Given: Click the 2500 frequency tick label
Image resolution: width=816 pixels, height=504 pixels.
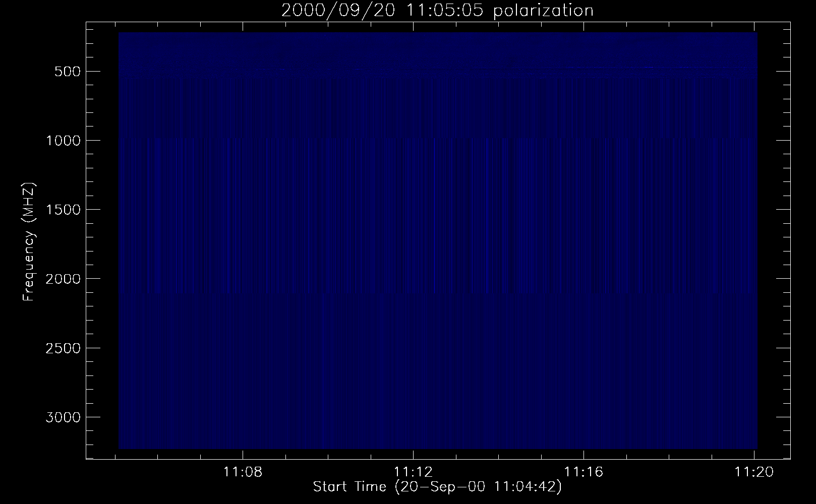Looking at the screenshot, I should 63,348.
